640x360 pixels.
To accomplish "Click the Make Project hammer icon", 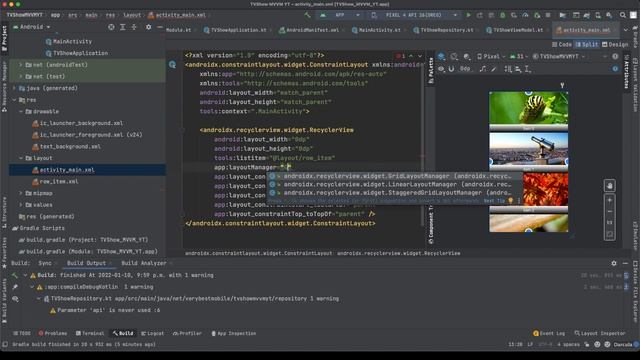I will pyautogui.click(x=307, y=15).
